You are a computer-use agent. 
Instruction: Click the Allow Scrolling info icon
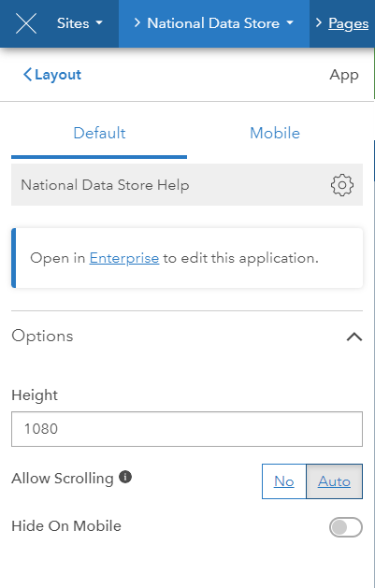pyautogui.click(x=125, y=477)
